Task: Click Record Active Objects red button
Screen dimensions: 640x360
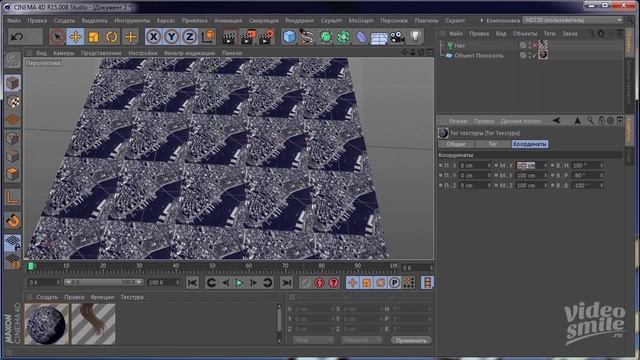Action: (x=320, y=282)
